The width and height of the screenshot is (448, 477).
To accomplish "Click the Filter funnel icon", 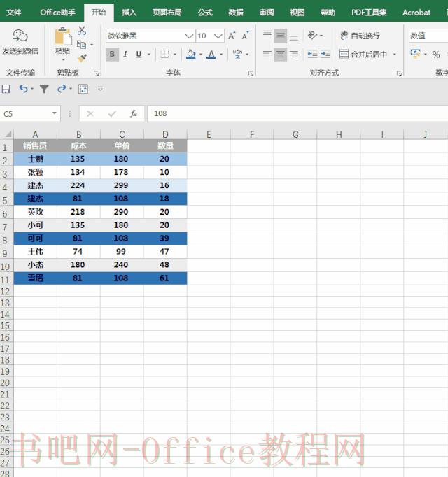I will 44,89.
